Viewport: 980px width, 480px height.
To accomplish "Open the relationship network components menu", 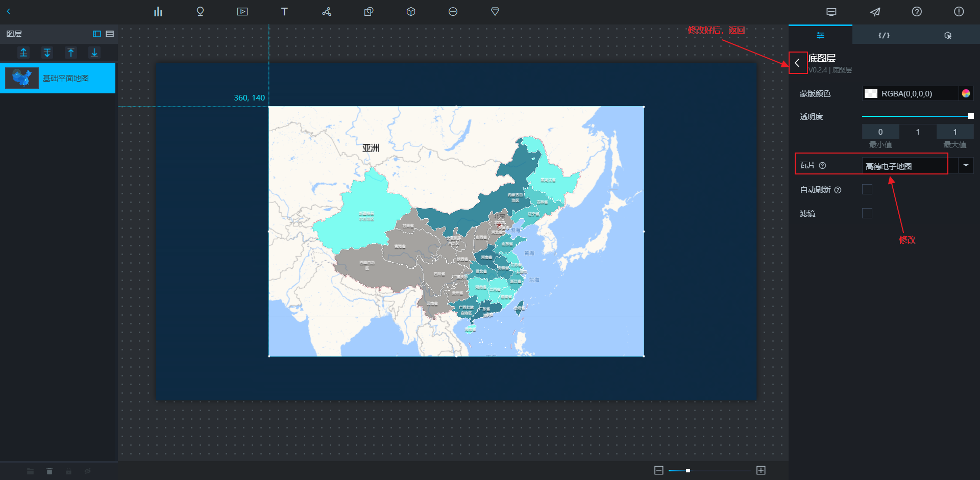I will point(327,12).
